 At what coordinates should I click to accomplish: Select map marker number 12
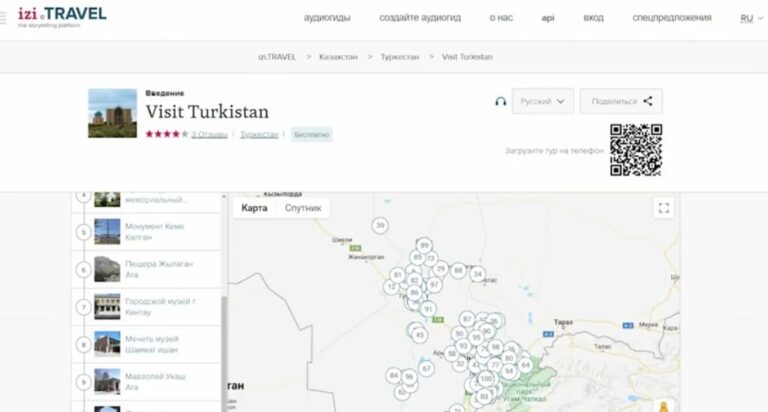tap(391, 287)
